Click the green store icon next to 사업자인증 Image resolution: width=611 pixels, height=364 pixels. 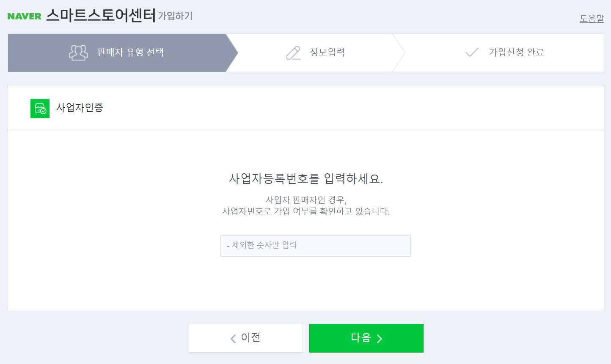pos(40,108)
